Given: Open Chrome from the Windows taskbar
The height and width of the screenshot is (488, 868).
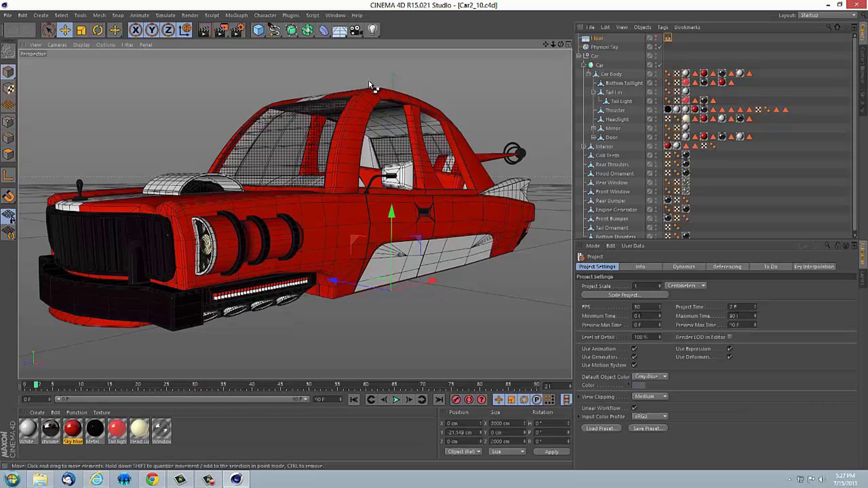Looking at the screenshot, I should pos(152,479).
